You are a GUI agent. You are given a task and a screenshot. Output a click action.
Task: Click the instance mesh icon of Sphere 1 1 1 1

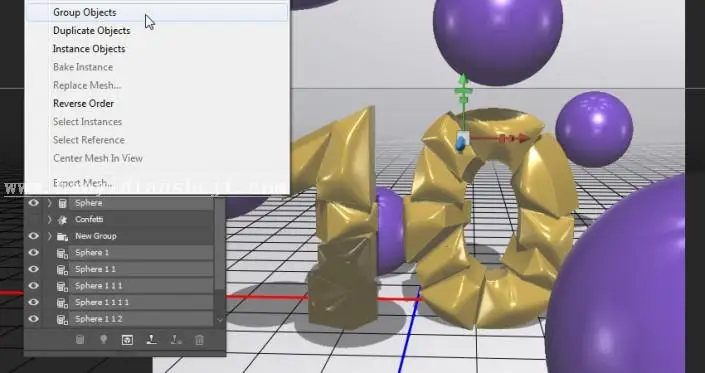pyautogui.click(x=62, y=303)
